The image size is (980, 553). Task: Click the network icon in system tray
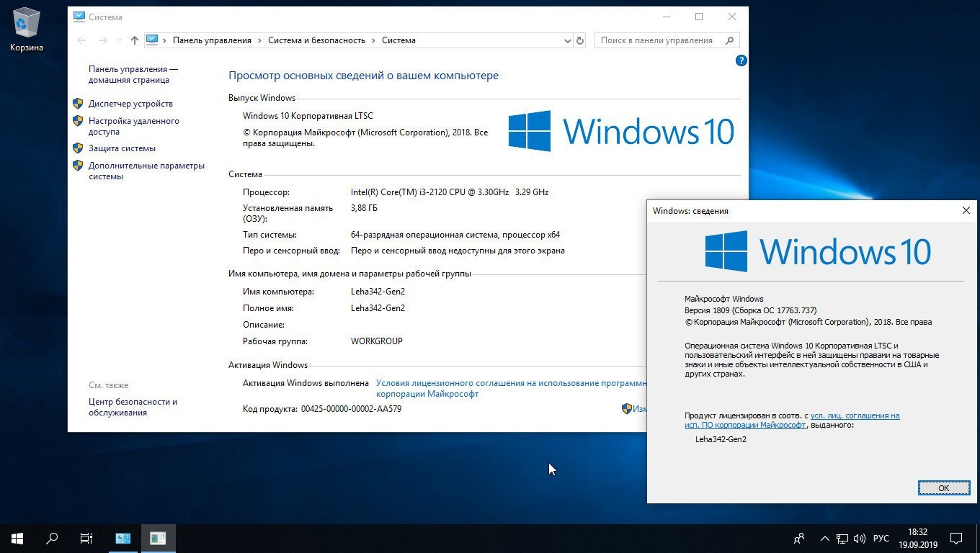(x=842, y=538)
